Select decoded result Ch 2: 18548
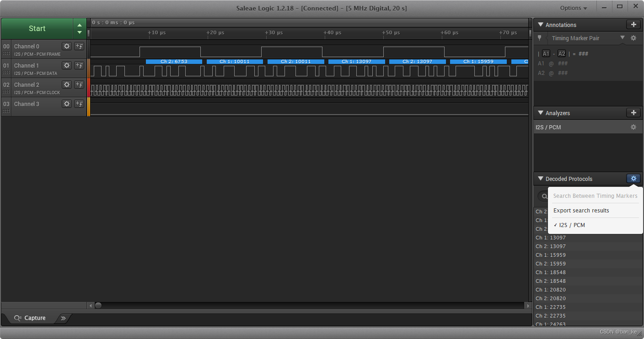 click(588, 281)
